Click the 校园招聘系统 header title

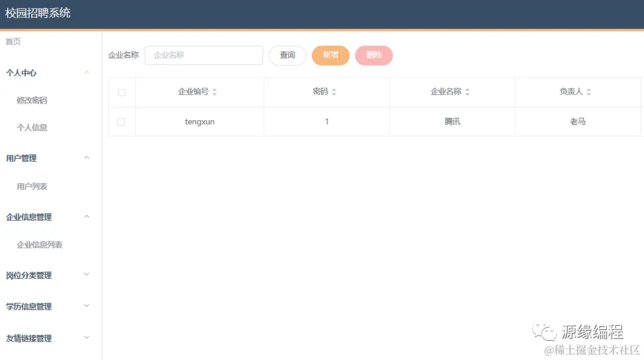pos(38,13)
